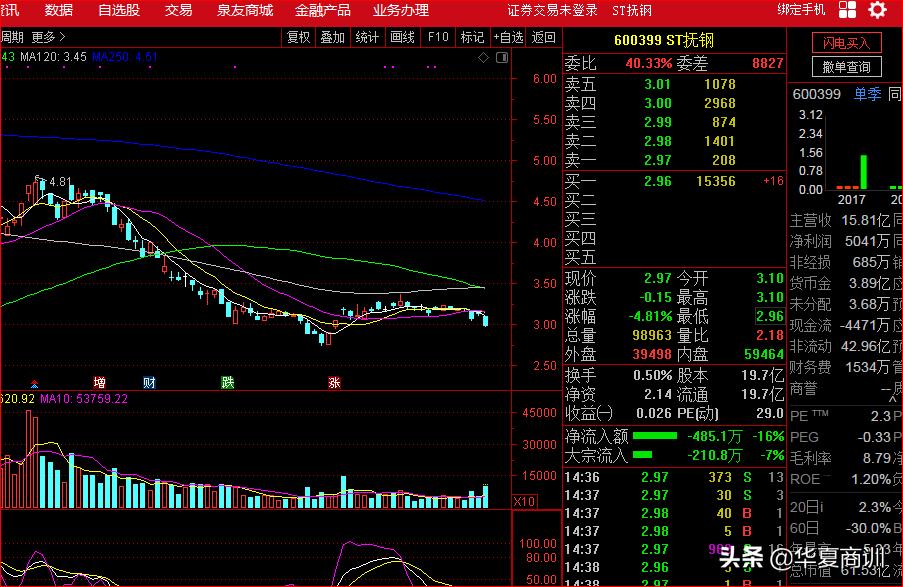Select the 画线 drawing tool
Image resolution: width=903 pixels, height=587 pixels.
click(x=402, y=37)
